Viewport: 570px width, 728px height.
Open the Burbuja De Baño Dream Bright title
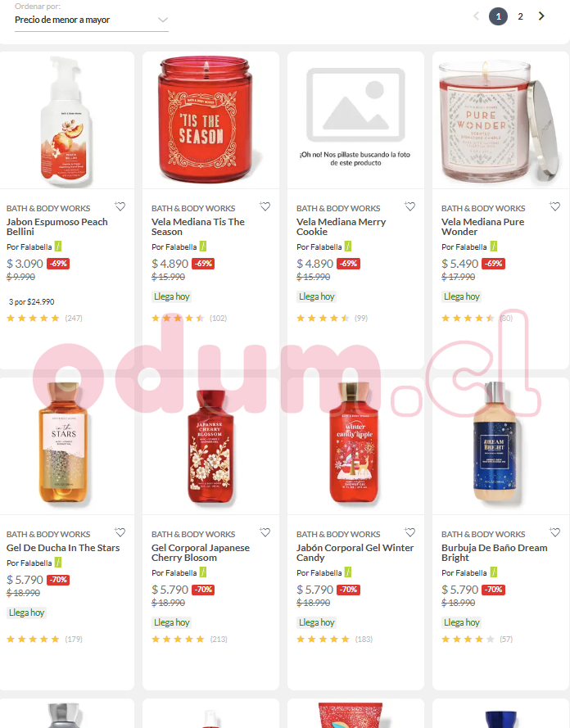[495, 553]
